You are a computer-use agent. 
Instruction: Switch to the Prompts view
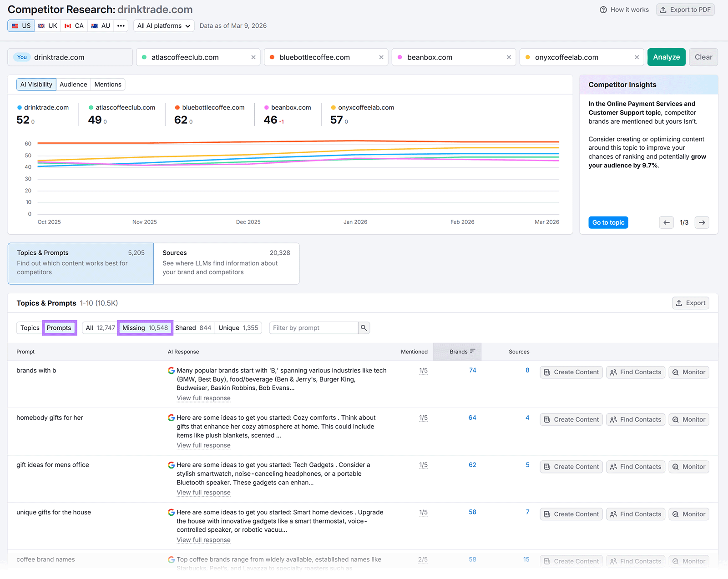(59, 327)
